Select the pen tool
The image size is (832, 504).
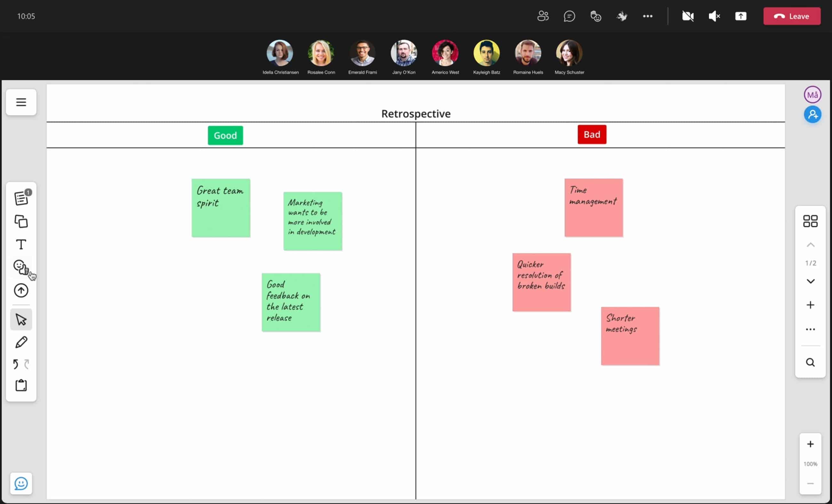21,342
